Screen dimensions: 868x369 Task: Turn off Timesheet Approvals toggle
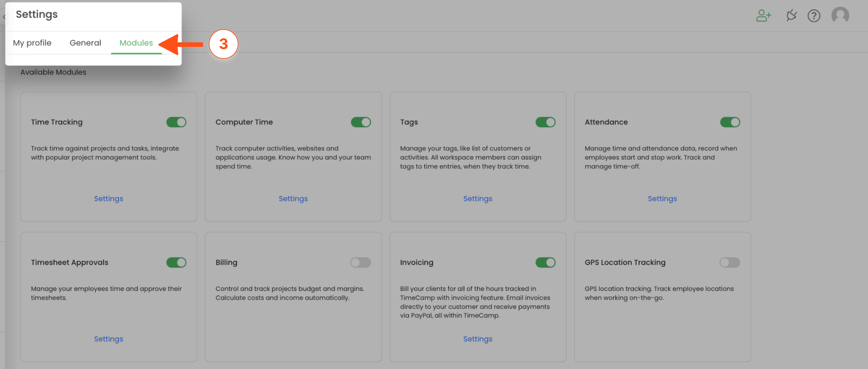(176, 263)
